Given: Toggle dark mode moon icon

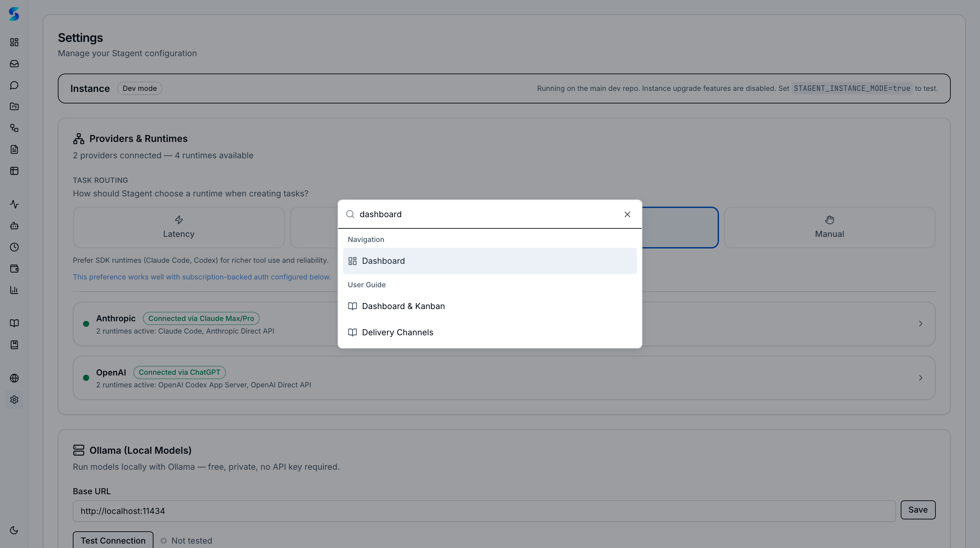Looking at the screenshot, I should pyautogui.click(x=14, y=531).
